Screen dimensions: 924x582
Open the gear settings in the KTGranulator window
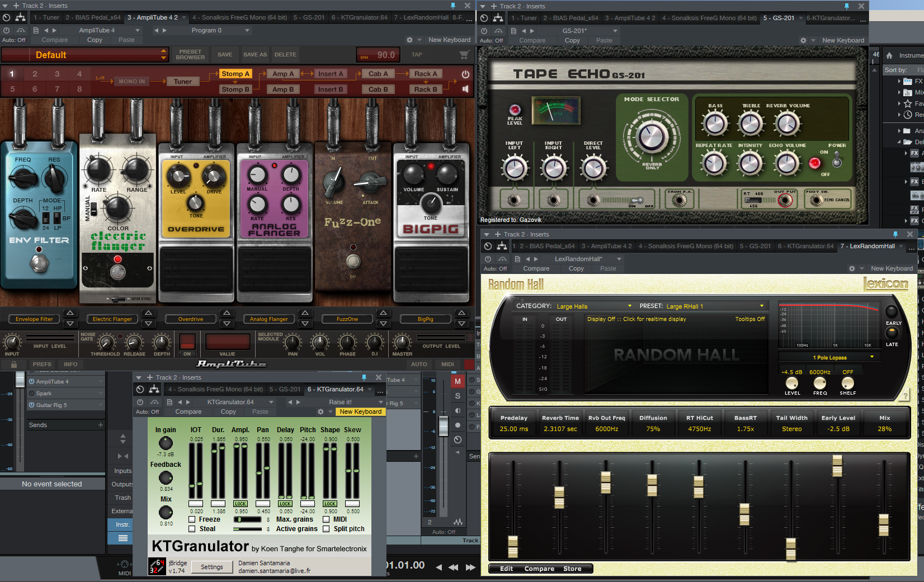320,411
